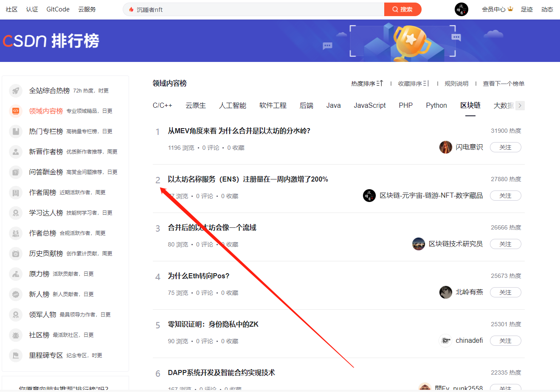The height and width of the screenshot is (392, 560).
Task: Click the rocket icon beside 全站综合热榜
Action: point(16,91)
